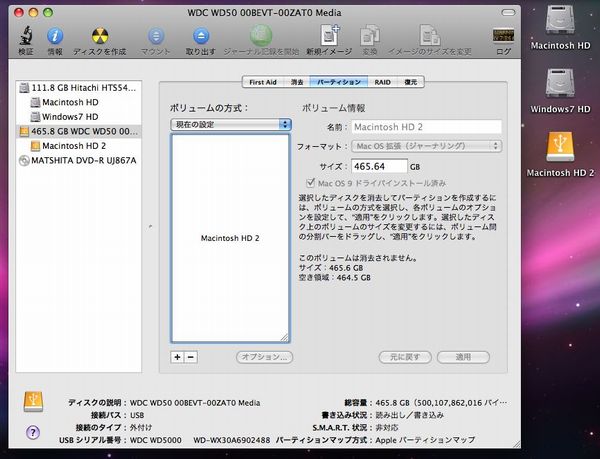Screen dimensions: 600x459
Task: Select 465.8 GB WDC disk in sidebar
Action: tap(78, 131)
